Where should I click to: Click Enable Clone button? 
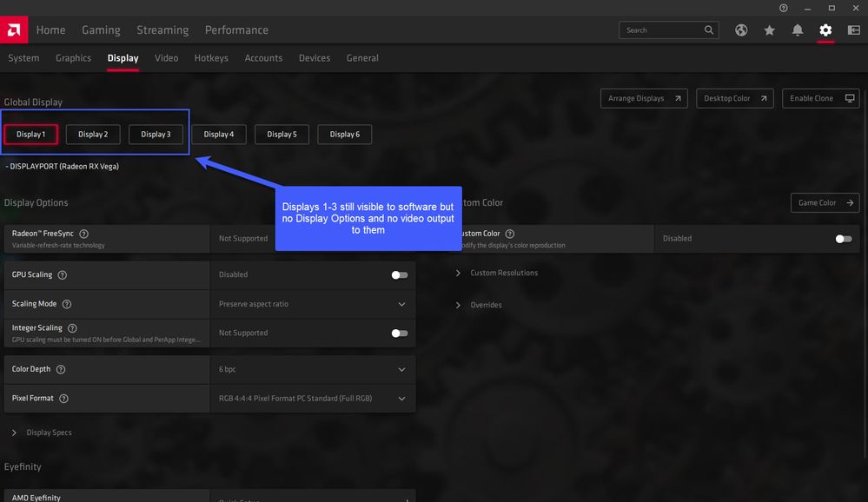pos(820,98)
